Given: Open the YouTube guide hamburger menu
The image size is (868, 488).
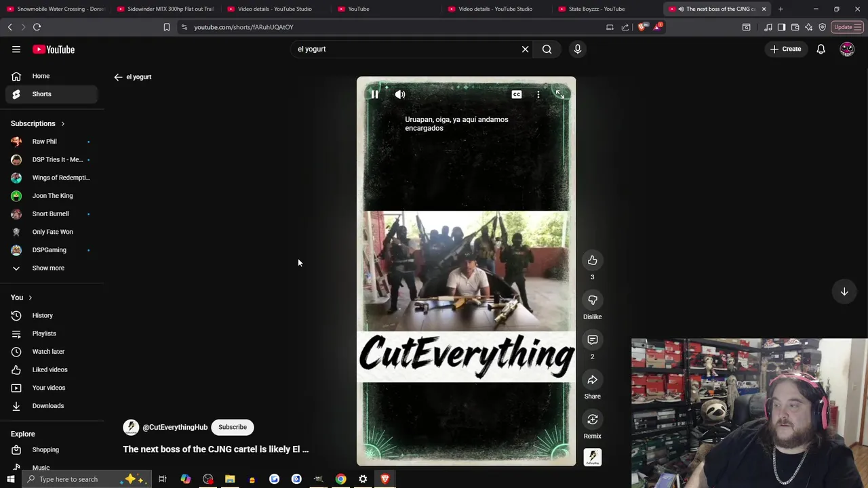Looking at the screenshot, I should pyautogui.click(x=16, y=49).
